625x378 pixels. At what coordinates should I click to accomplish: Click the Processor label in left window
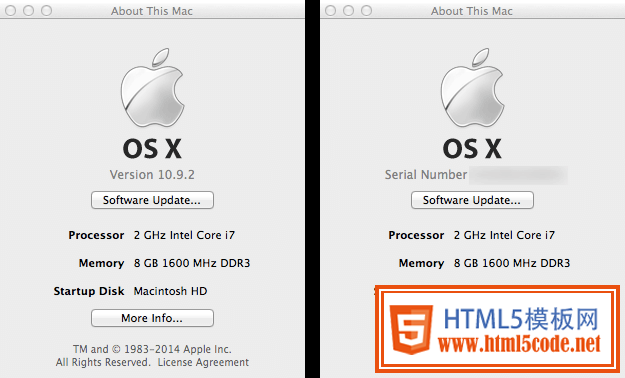coord(96,235)
